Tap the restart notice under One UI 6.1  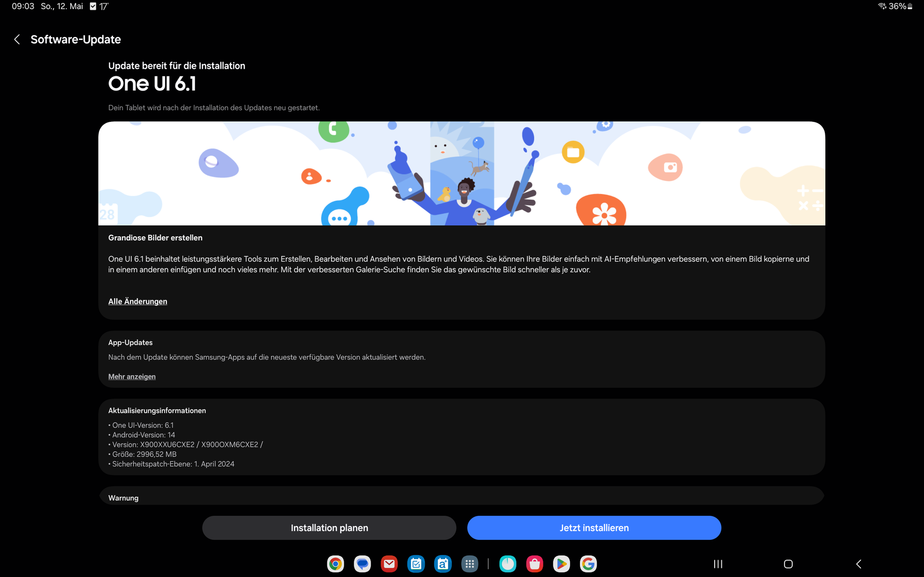pyautogui.click(x=214, y=108)
